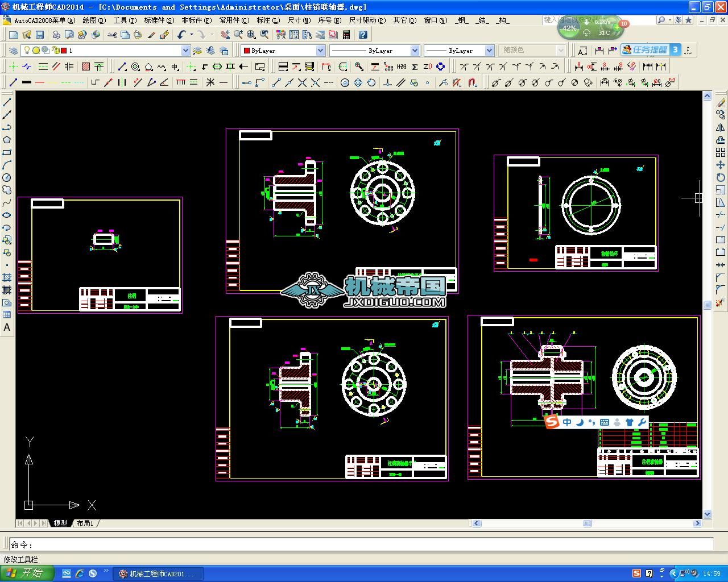Click the Save floppy disk icon
This screenshot has width=728, height=582.
[39, 35]
